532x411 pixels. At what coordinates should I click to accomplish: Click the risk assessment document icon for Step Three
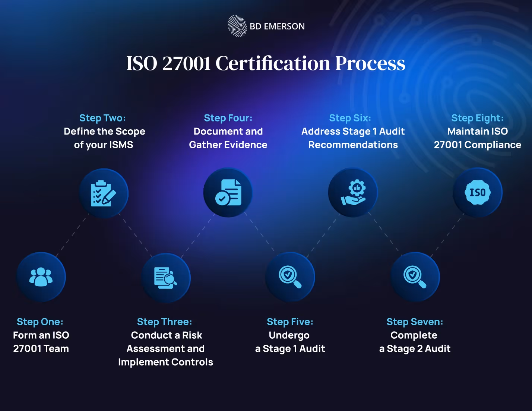coord(166,277)
